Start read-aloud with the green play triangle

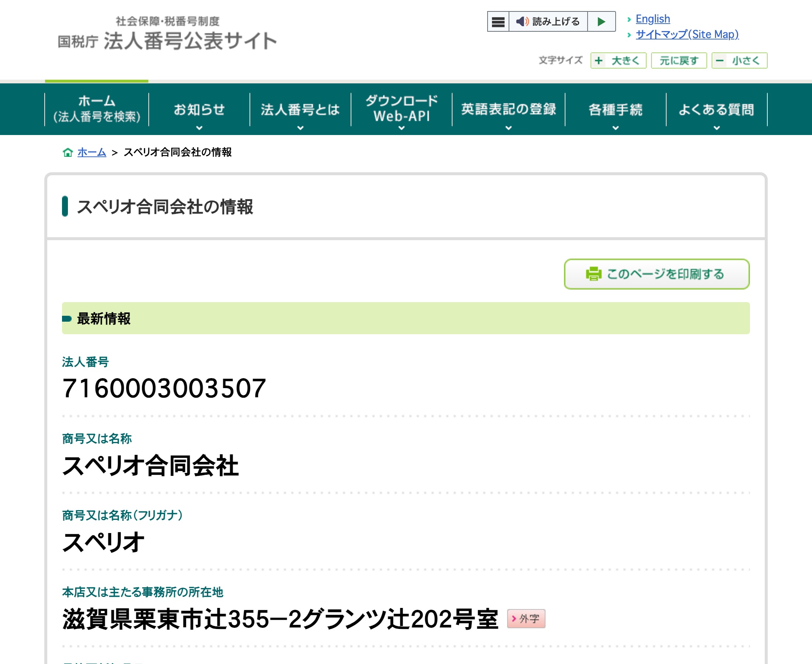(601, 22)
